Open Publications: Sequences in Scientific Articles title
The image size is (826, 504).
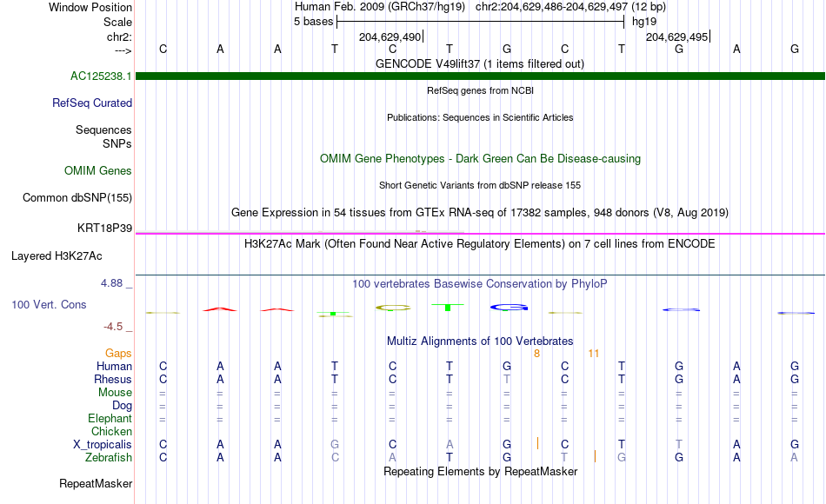point(480,117)
